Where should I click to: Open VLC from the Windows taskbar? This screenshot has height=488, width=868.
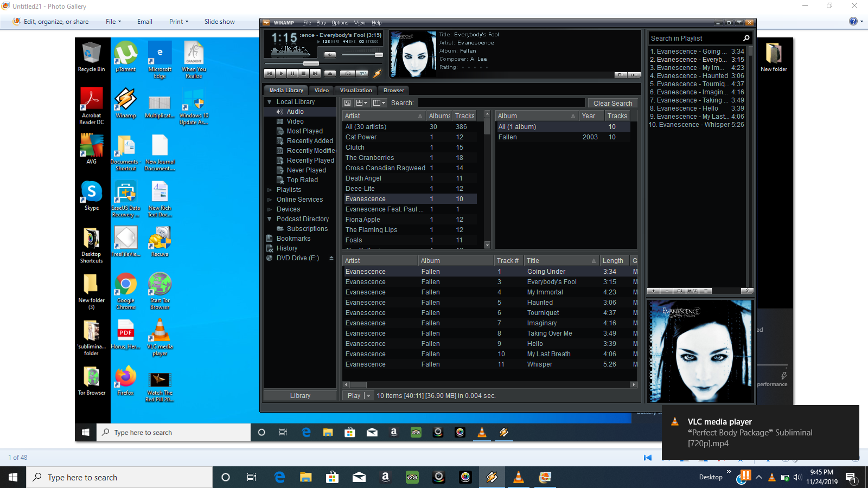pyautogui.click(x=519, y=477)
